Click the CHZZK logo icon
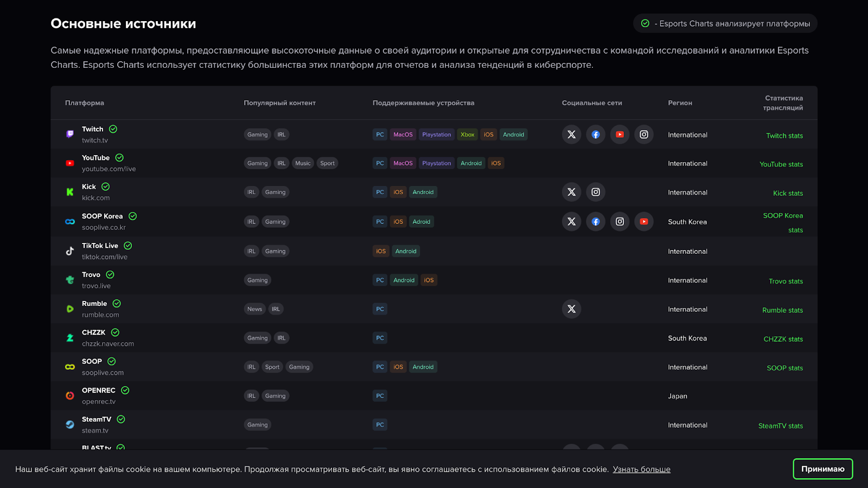Image resolution: width=868 pixels, height=488 pixels. pyautogui.click(x=70, y=338)
